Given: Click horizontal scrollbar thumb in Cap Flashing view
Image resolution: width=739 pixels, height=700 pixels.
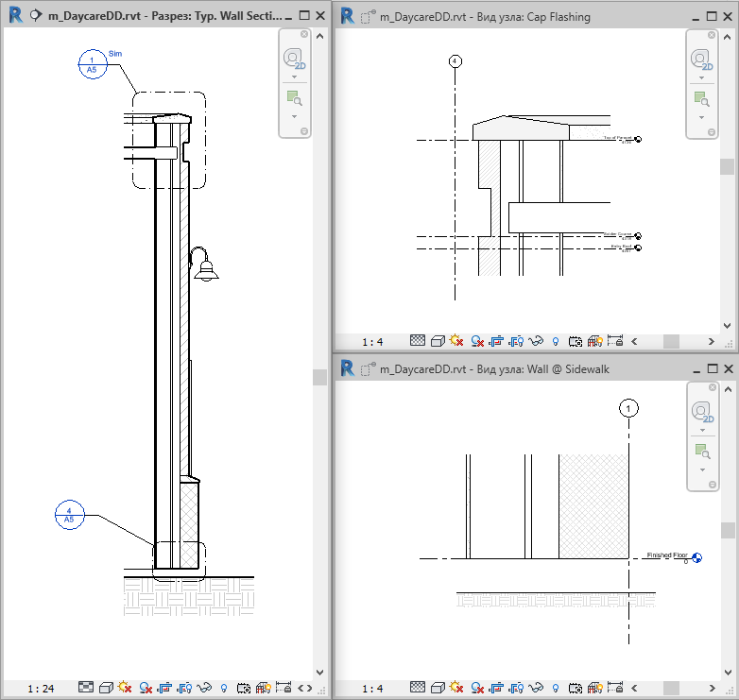Looking at the screenshot, I should [671, 342].
